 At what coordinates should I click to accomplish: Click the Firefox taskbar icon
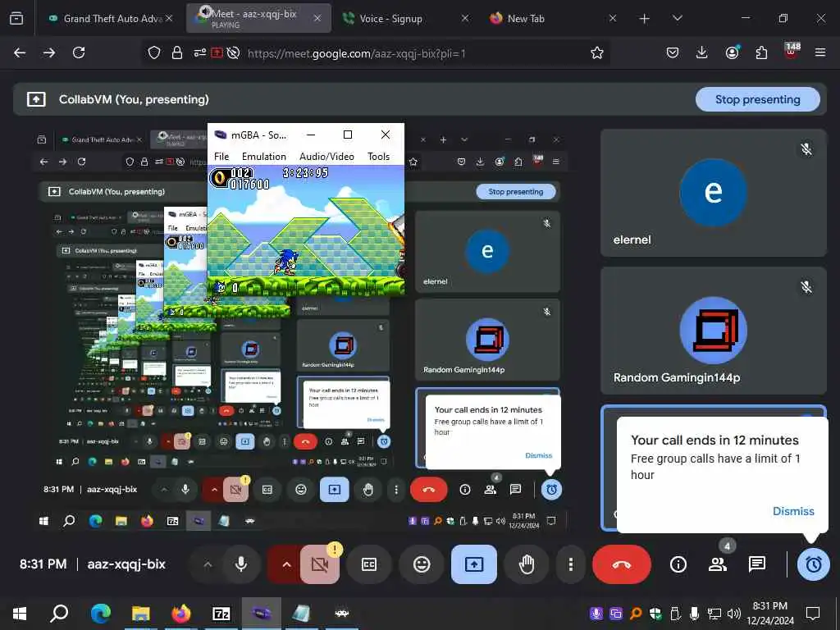point(180,613)
